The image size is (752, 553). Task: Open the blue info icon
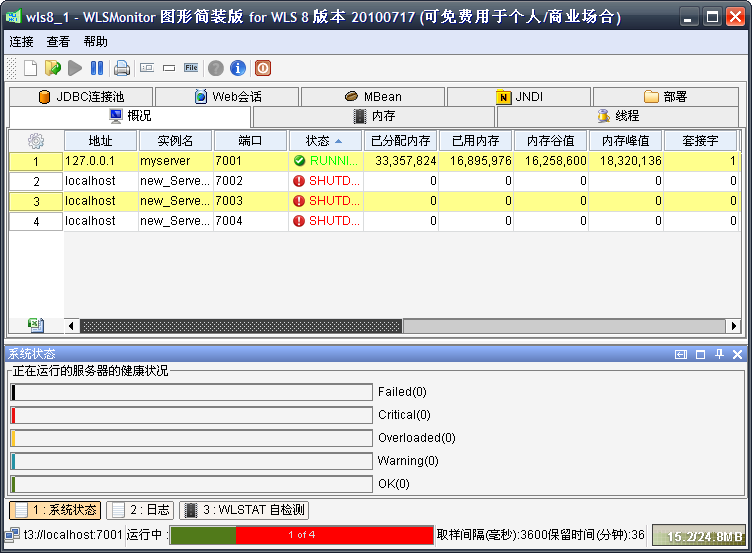point(238,68)
